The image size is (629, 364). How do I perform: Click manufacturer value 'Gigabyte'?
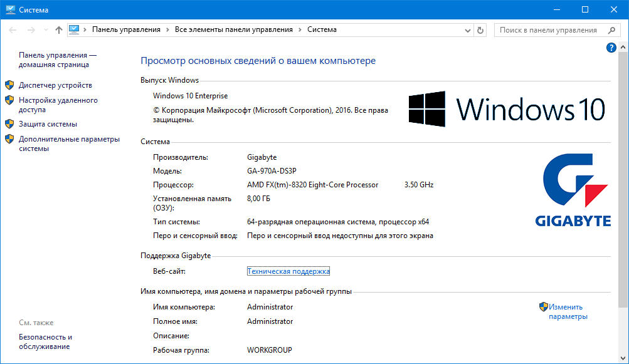262,157
